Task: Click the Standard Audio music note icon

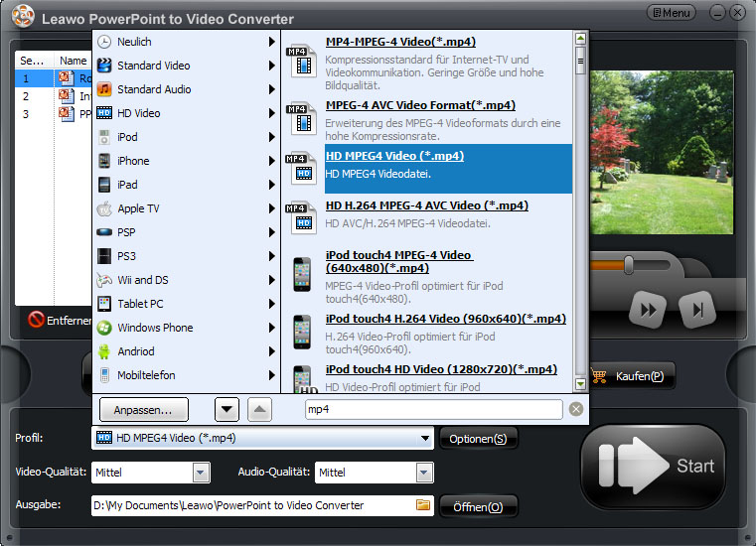Action: click(104, 89)
